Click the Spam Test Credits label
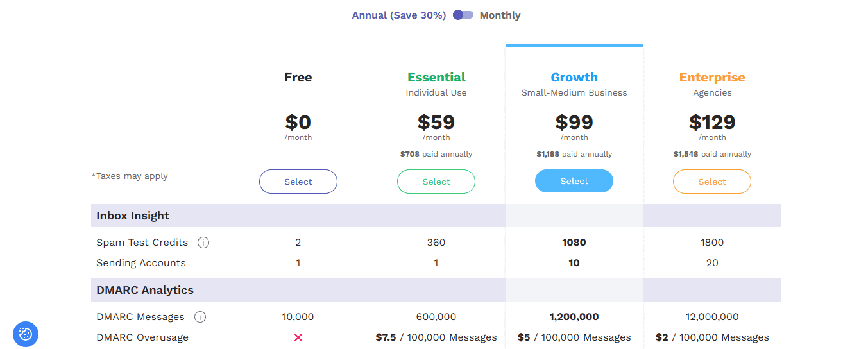868x349 pixels. (x=142, y=243)
